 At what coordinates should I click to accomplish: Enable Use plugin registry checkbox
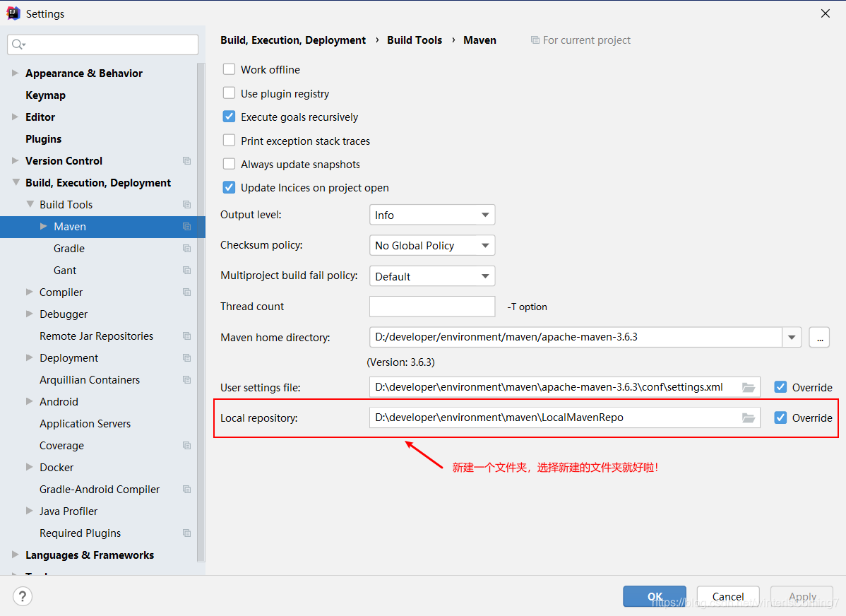tap(230, 93)
